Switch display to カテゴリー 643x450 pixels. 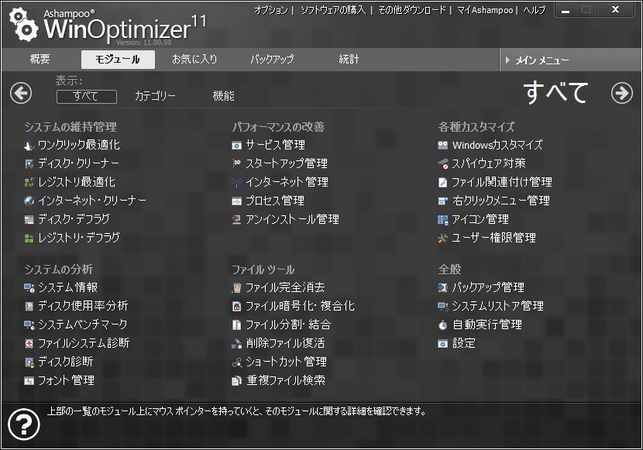[155, 96]
